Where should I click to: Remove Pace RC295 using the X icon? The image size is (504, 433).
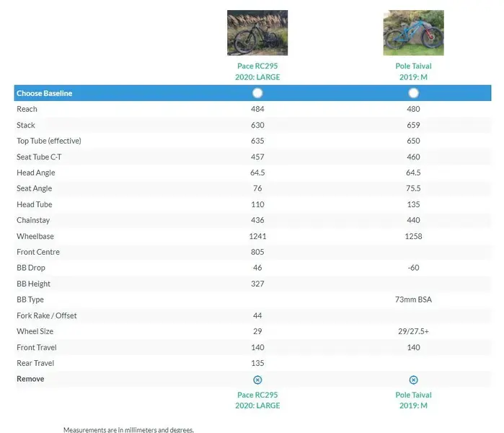(x=257, y=380)
